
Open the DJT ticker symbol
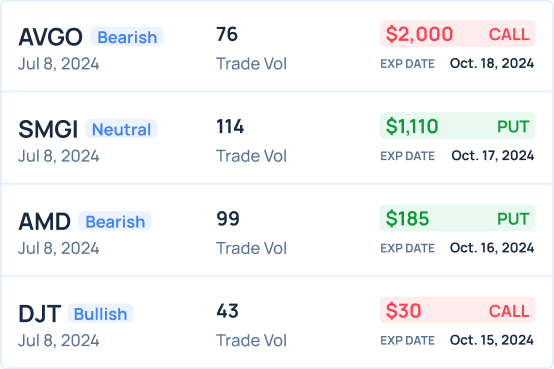[40, 314]
